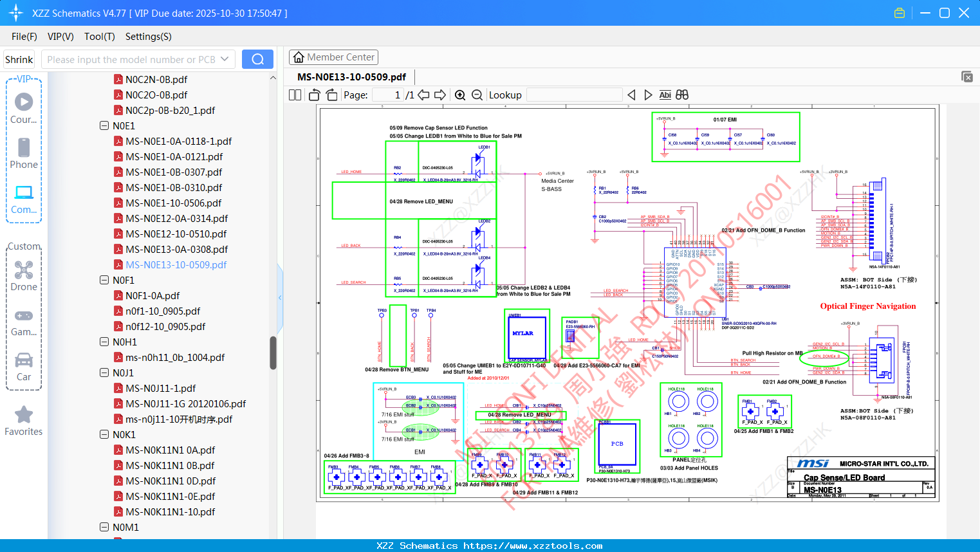Screen dimensions: 980x552
Task: Open MS-N0E12-10-0510.pdf in the tree
Action: [x=176, y=234]
